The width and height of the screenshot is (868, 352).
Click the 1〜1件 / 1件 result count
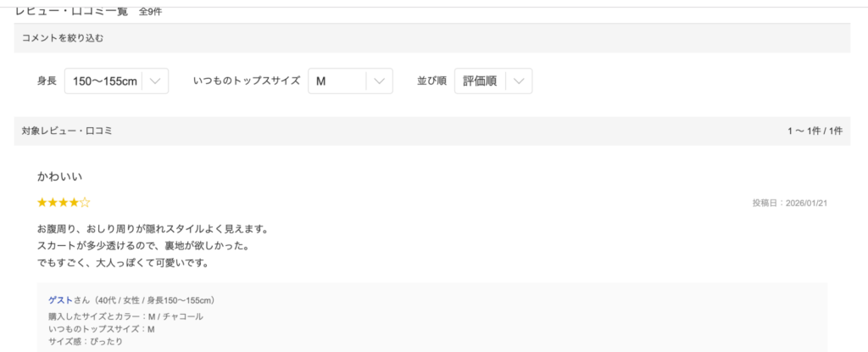[x=815, y=131]
